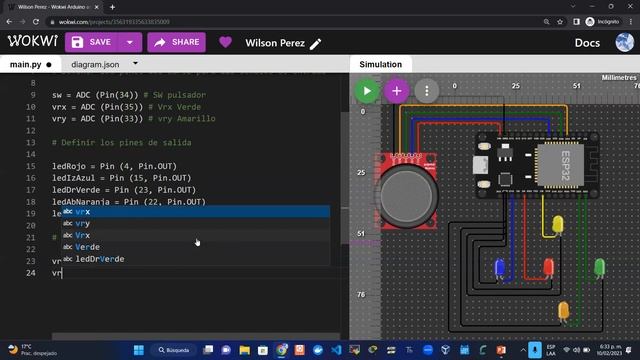
Task: Select the green LED in the diagram
Action: tap(599, 268)
